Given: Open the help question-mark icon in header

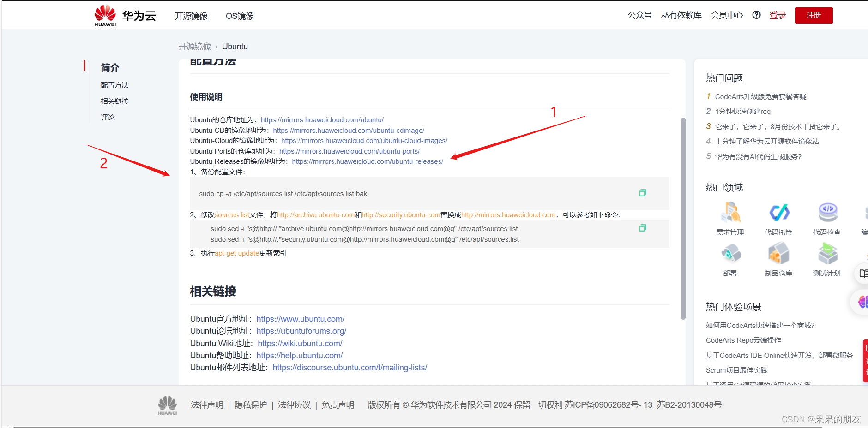Looking at the screenshot, I should [x=756, y=15].
